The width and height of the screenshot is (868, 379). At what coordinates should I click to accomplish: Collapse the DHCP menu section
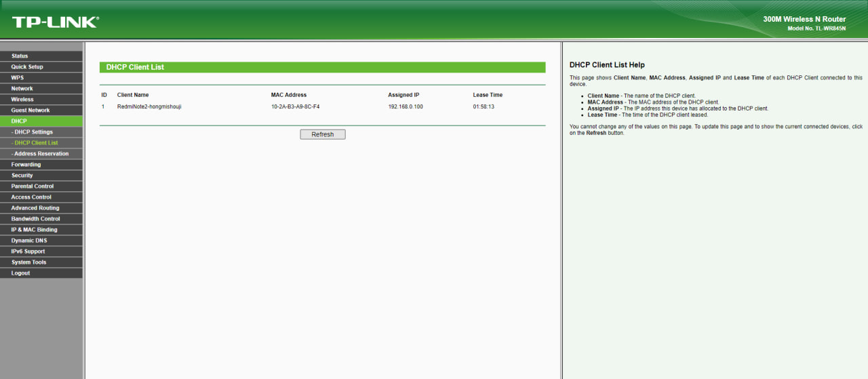pos(19,121)
